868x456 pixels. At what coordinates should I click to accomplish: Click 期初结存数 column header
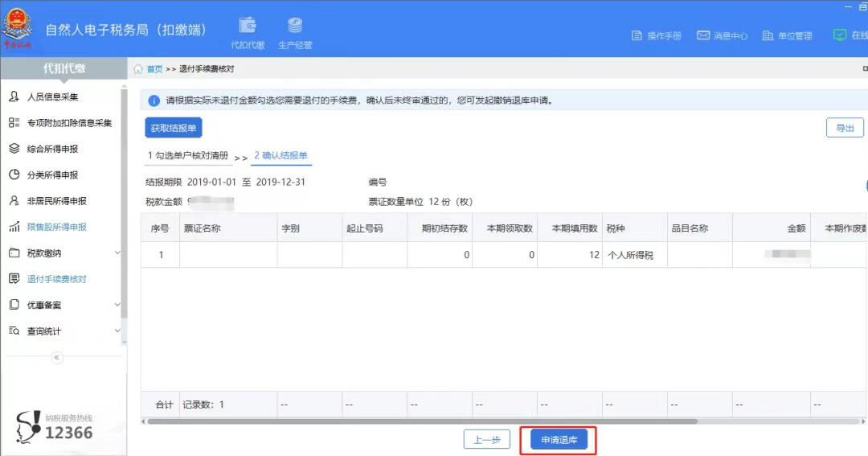[440, 228]
